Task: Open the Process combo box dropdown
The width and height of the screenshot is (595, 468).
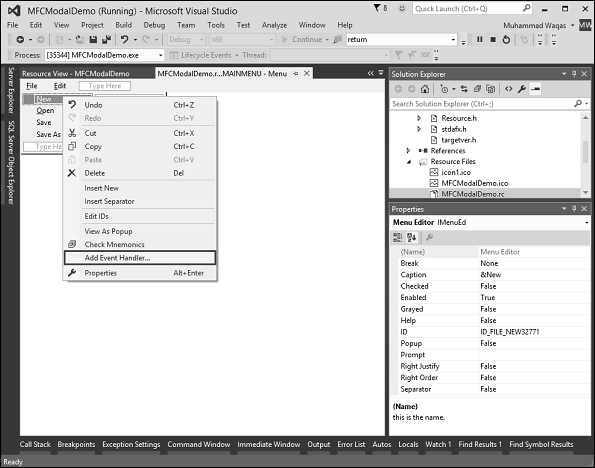Action: tap(161, 55)
